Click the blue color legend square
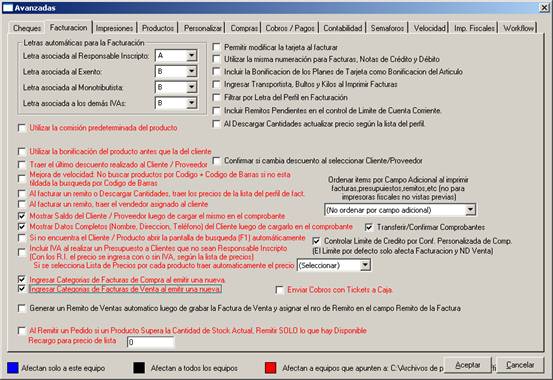The height and width of the screenshot is (380, 553). [x=13, y=368]
